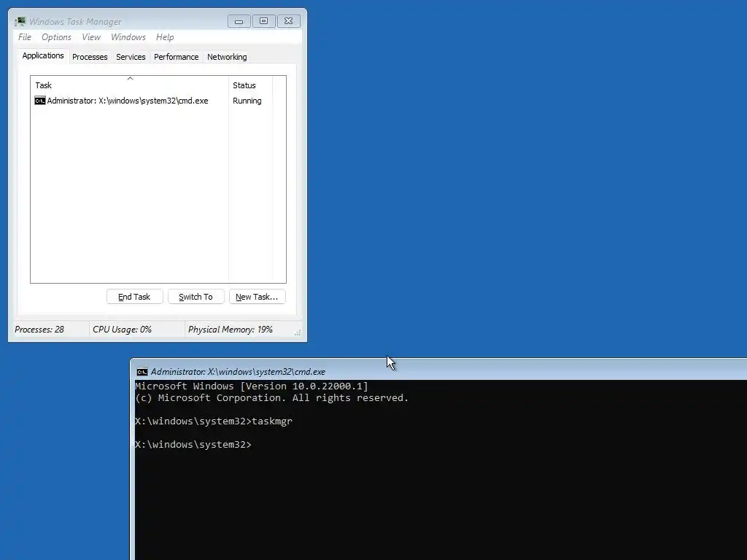Select the Applications tab
Screen dimensions: 747x560
tap(43, 55)
